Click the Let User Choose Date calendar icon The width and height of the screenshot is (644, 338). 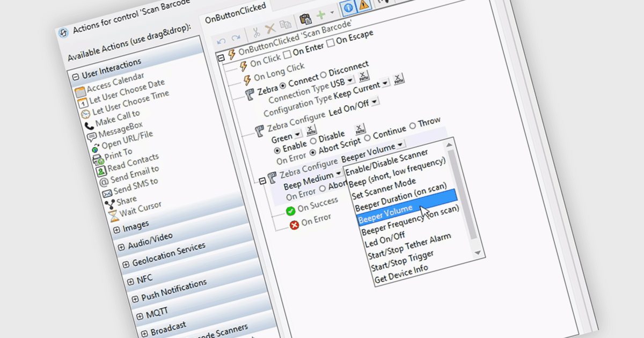[82, 102]
